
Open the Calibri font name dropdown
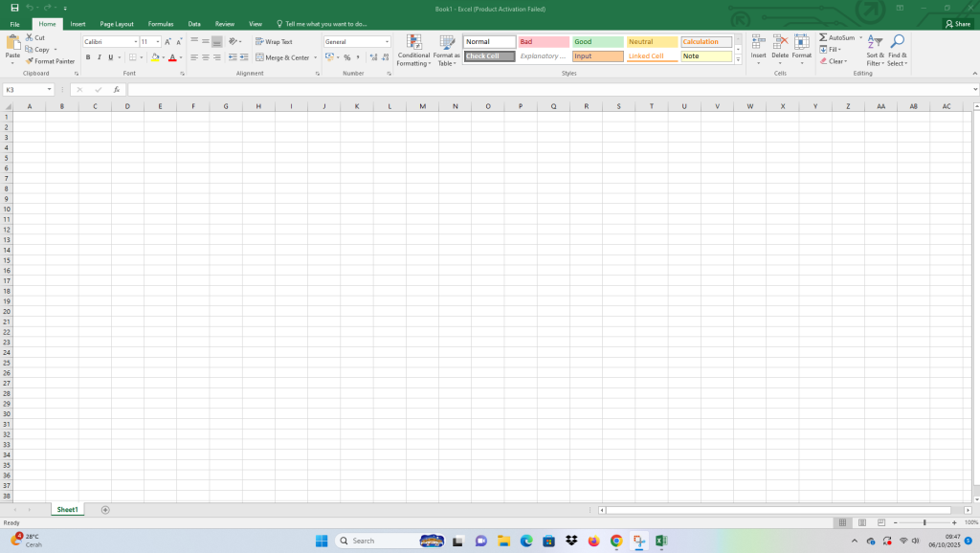(x=135, y=42)
